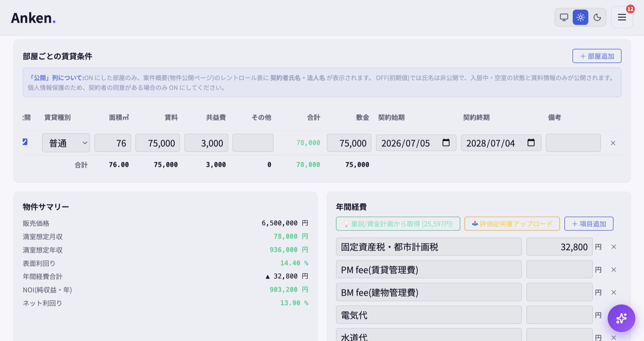
Task: Enable dark mode moon icon
Action: [x=597, y=17]
